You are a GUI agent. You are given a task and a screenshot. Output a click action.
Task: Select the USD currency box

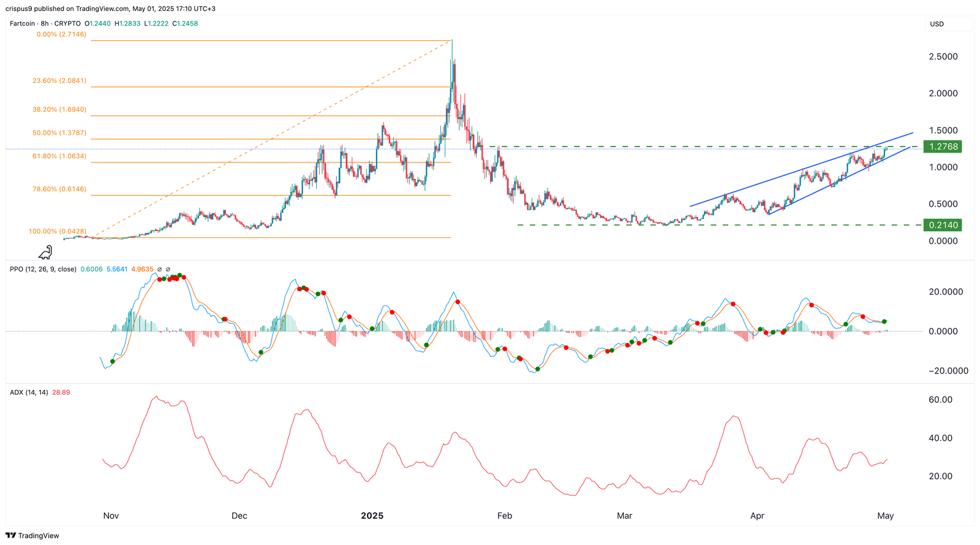948,24
